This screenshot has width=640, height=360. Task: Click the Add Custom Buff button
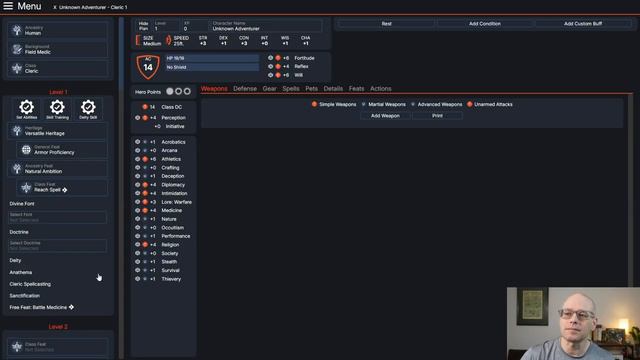583,24
